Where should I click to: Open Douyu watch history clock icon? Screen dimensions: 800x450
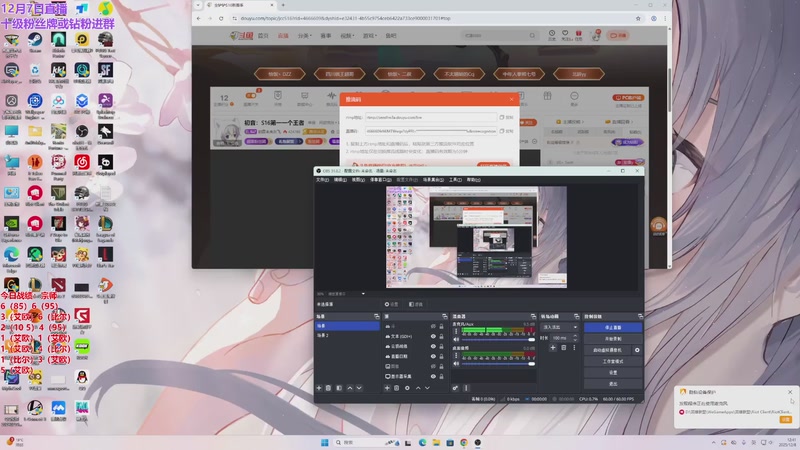pyautogui.click(x=552, y=35)
